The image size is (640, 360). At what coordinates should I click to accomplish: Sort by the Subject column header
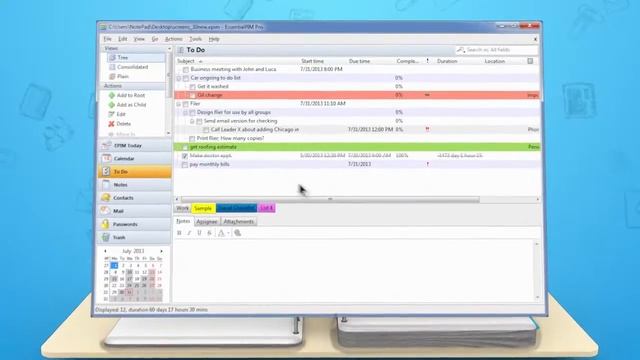[186, 61]
